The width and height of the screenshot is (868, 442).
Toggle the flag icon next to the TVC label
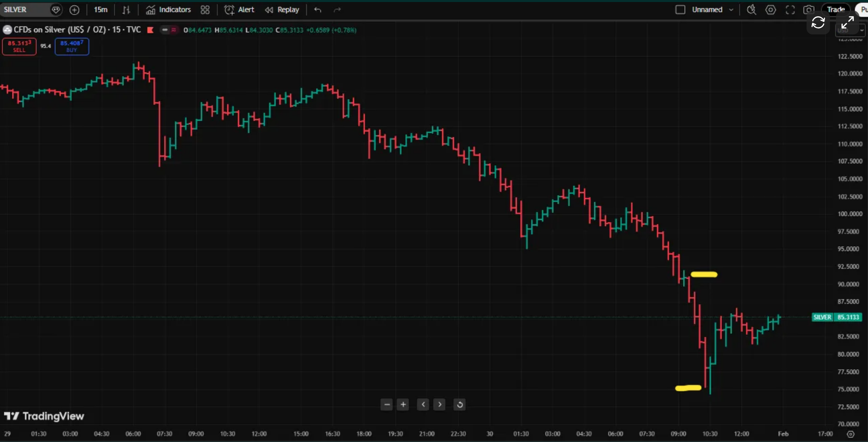point(150,30)
